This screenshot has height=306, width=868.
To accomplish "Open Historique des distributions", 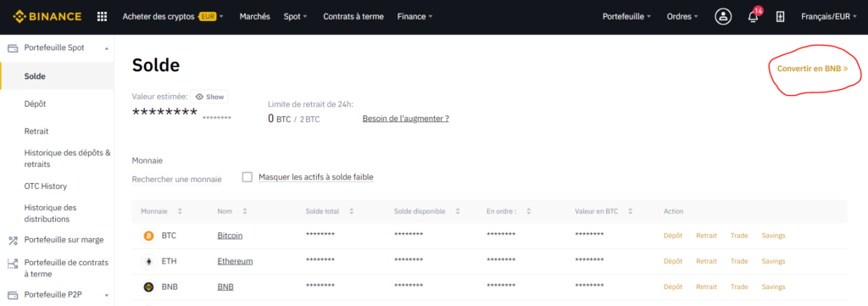I will point(50,213).
